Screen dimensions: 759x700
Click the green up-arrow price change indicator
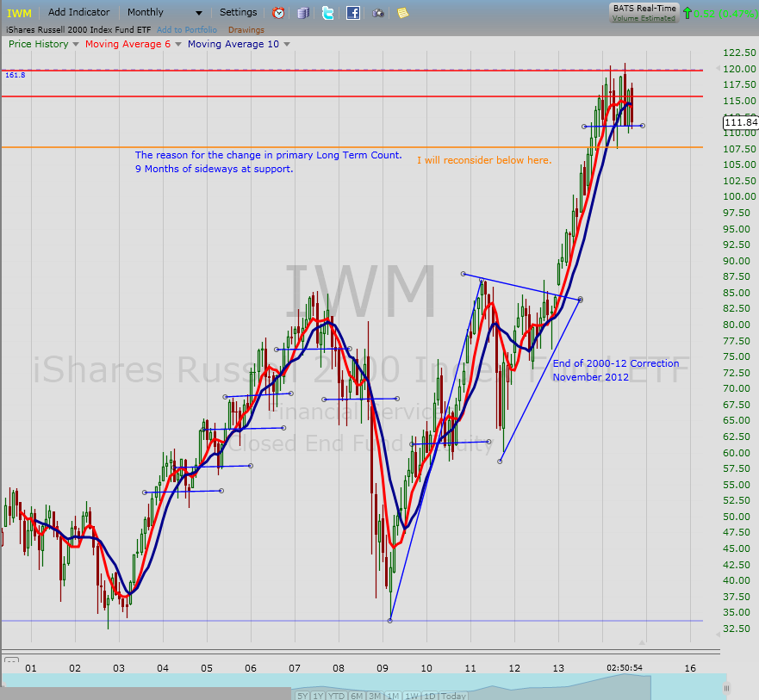tap(687, 13)
